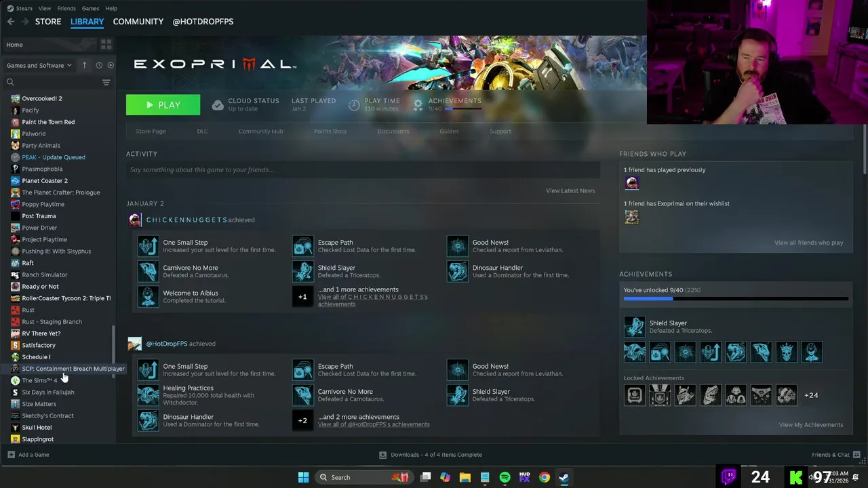
Task: Click View My Achievements link
Action: (811, 425)
